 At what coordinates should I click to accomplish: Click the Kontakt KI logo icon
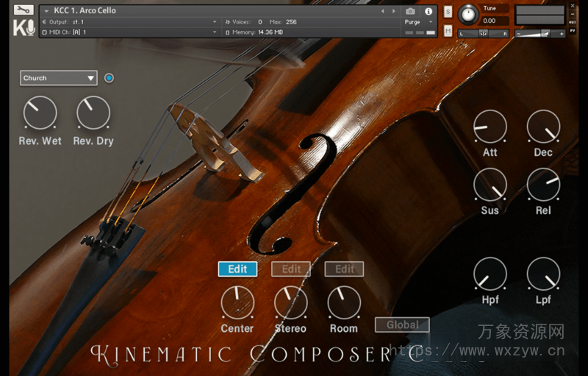point(24,28)
